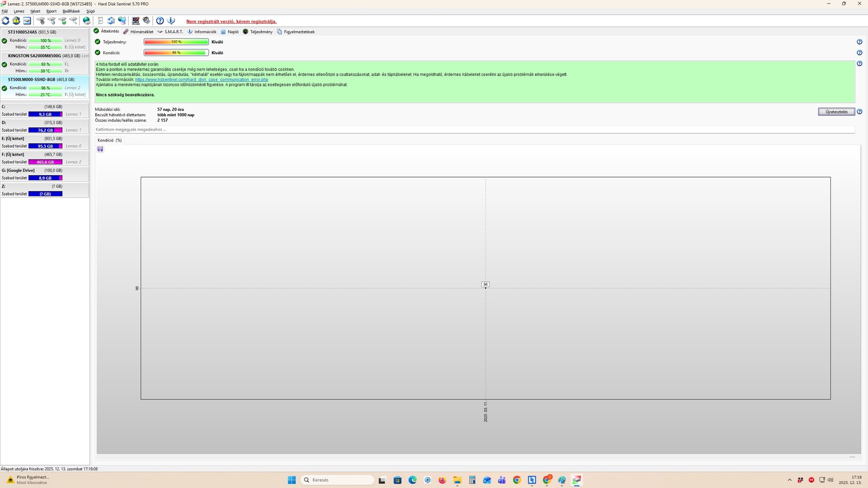The height and width of the screenshot is (488, 868).
Task: Click the unregistered version registration link
Action: tap(231, 22)
